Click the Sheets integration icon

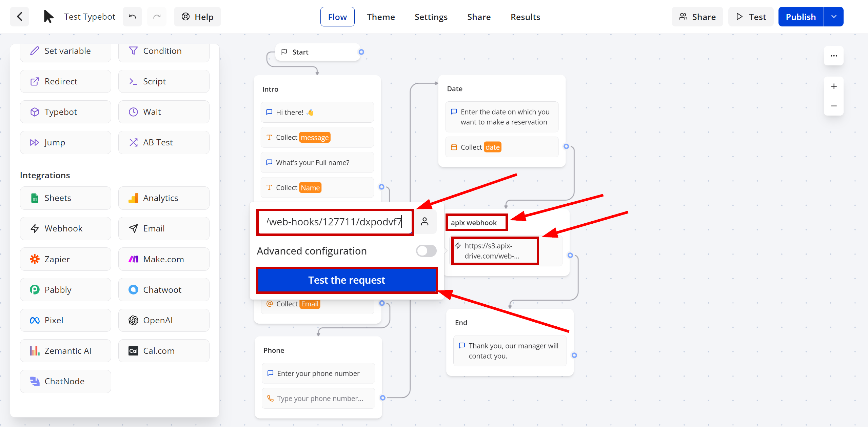tap(34, 198)
